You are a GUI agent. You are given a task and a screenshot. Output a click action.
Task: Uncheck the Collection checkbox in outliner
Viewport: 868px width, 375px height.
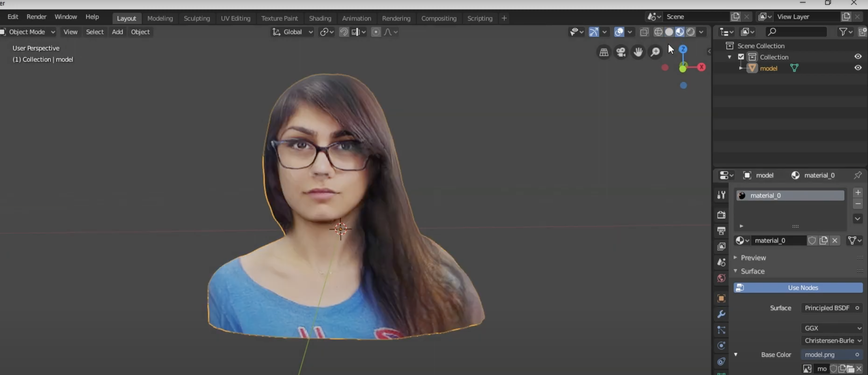[x=741, y=57]
